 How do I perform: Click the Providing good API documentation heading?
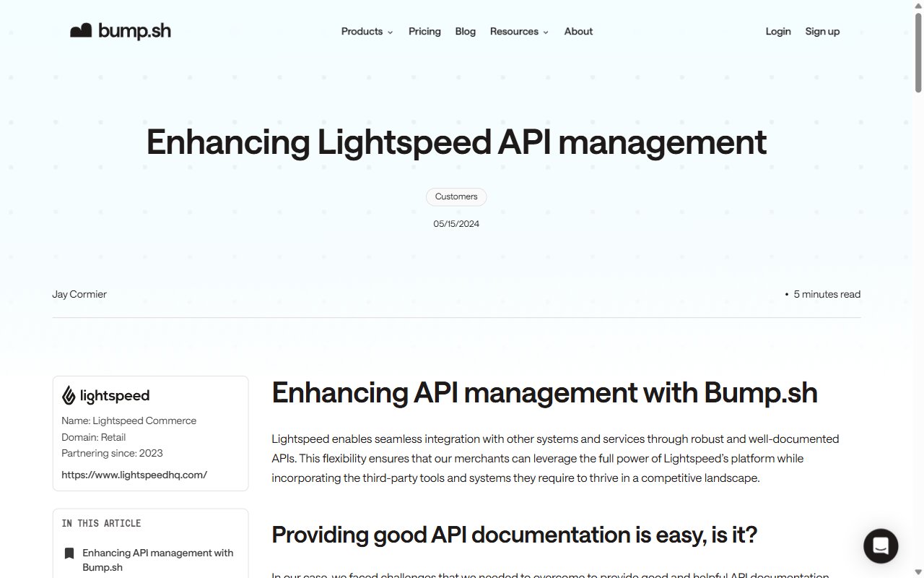(515, 535)
